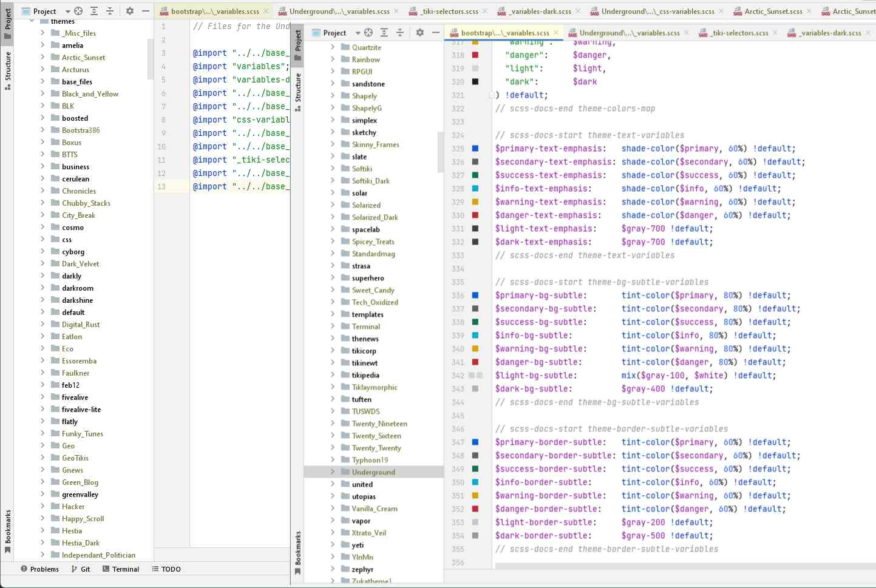Hide the left Project panel using the minus icon
This screenshot has height=588, width=876.
click(x=146, y=11)
